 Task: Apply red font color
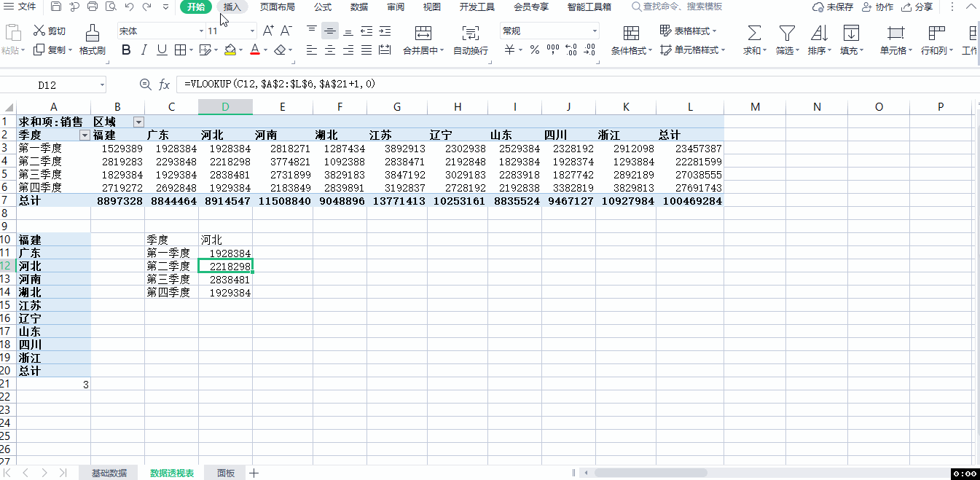coord(254,50)
